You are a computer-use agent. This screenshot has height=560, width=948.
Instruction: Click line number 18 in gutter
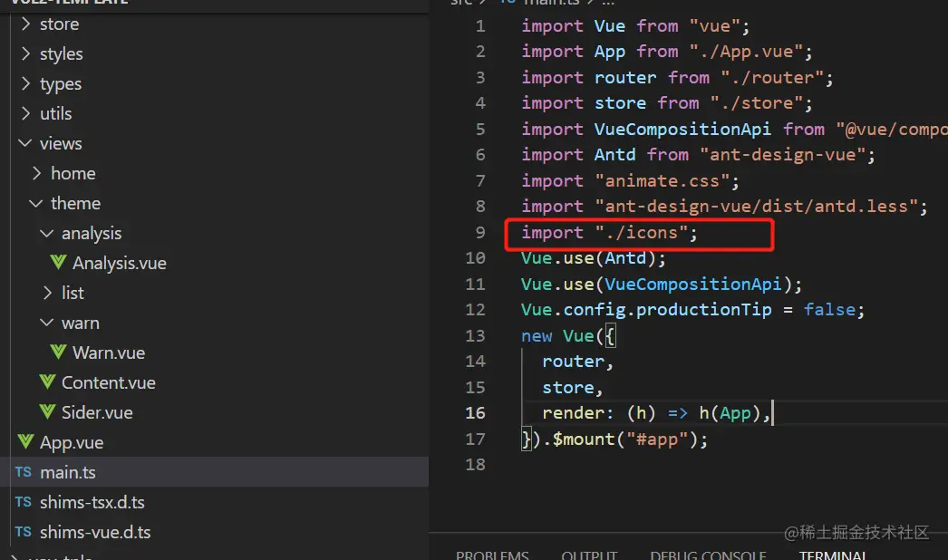475,465
